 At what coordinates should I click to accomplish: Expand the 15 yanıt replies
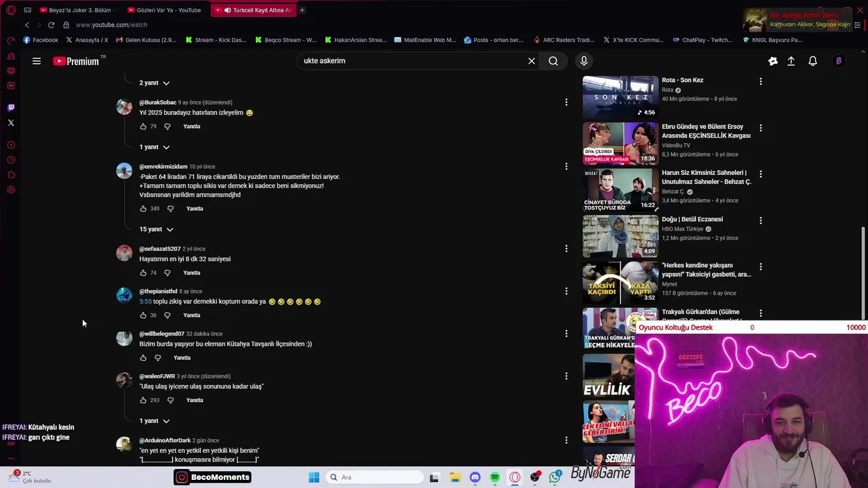point(157,229)
